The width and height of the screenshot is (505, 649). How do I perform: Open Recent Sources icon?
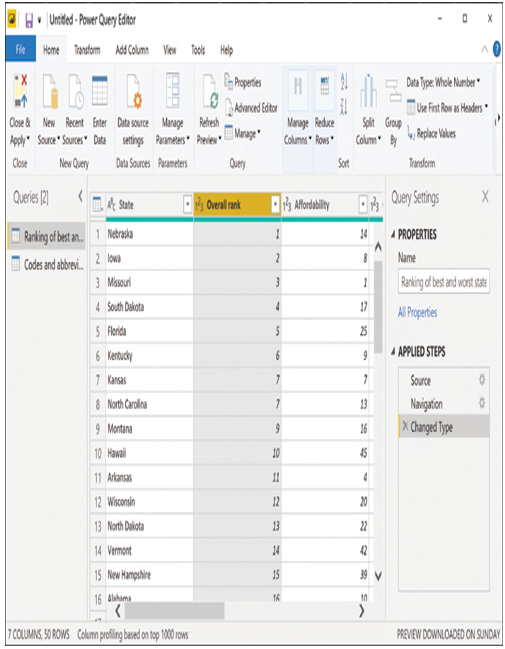pyautogui.click(x=76, y=91)
